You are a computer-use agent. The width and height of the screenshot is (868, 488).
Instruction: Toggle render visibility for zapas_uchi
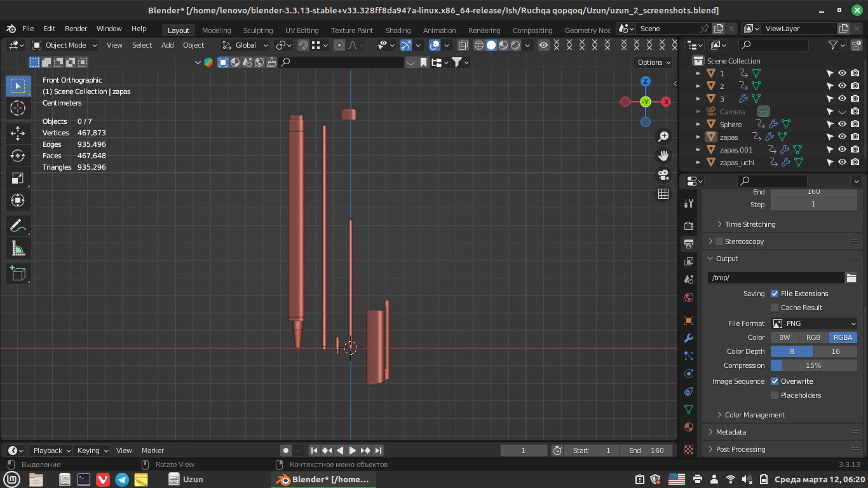[855, 162]
